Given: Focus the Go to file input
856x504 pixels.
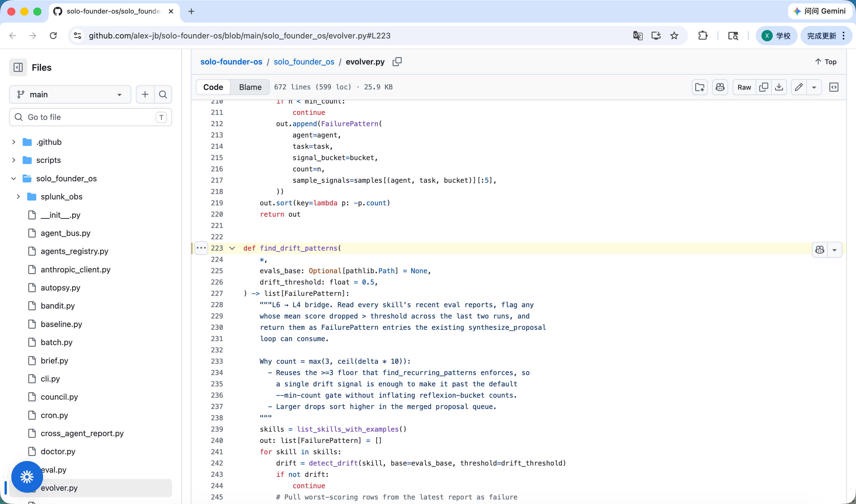Looking at the screenshot, I should pos(90,117).
